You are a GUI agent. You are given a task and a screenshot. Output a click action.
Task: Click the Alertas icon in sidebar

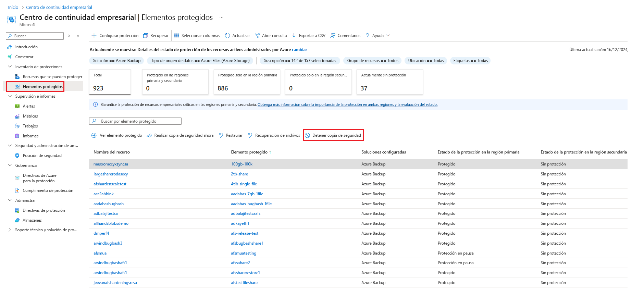pyautogui.click(x=17, y=106)
